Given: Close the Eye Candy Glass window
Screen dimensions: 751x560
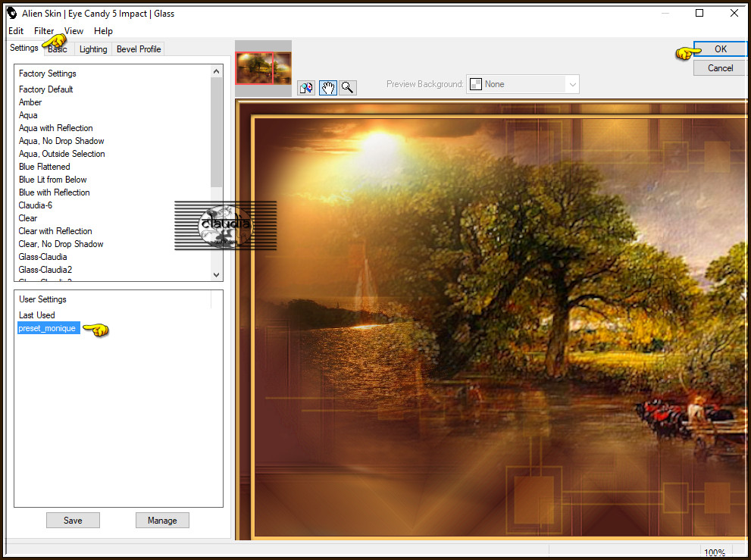Looking at the screenshot, I should pos(734,14).
